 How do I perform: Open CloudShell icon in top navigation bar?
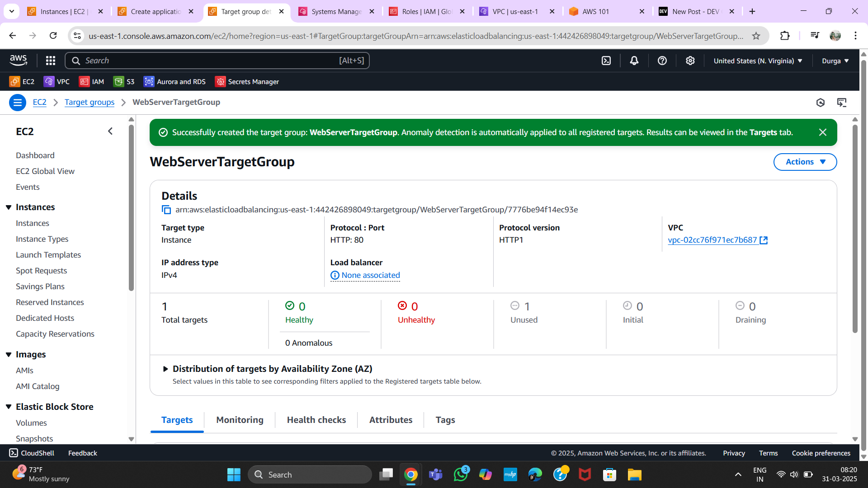point(606,61)
